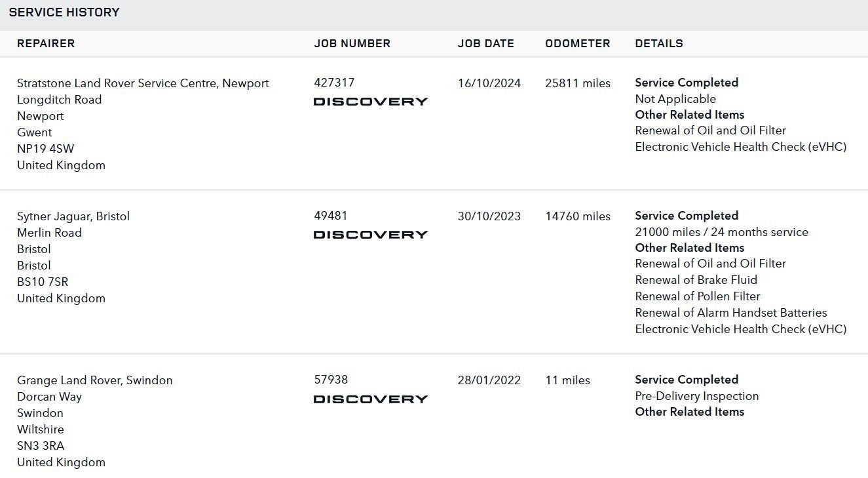Select the 21000 miles / 24 months service text
This screenshot has height=478, width=868.
722,232
